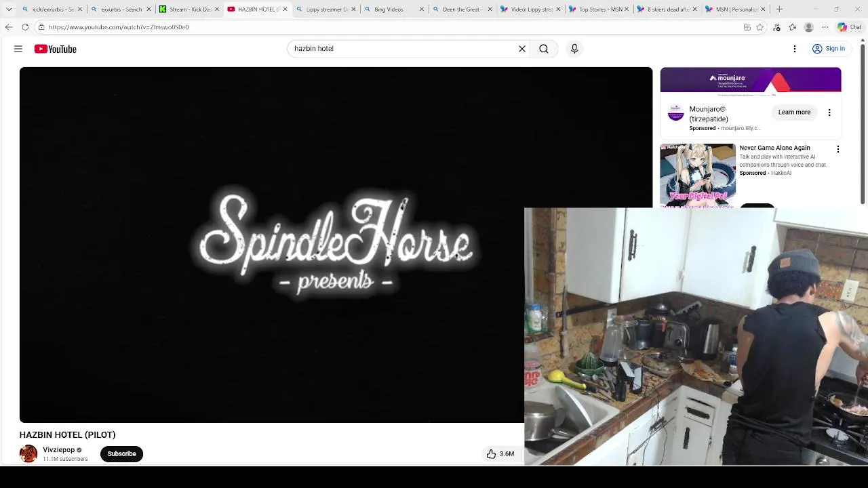
Task: Switch to the 'MSN | Personalized' tab
Action: click(x=736, y=9)
